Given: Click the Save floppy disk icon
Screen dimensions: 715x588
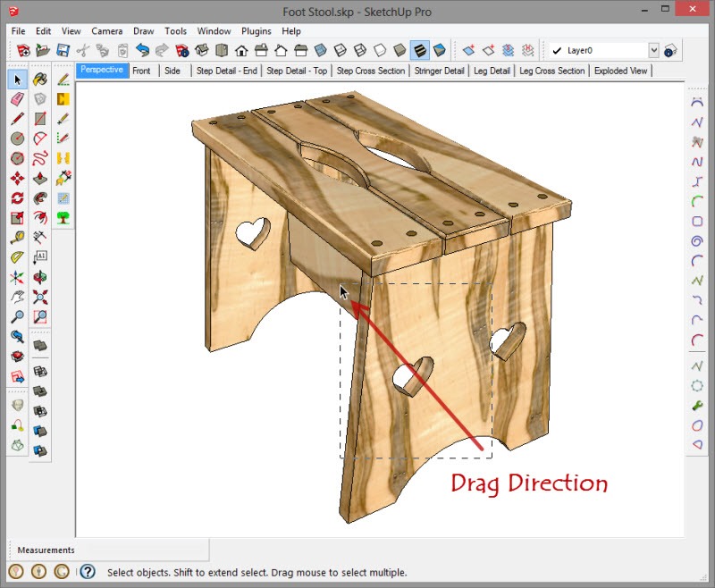Looking at the screenshot, I should (63, 51).
